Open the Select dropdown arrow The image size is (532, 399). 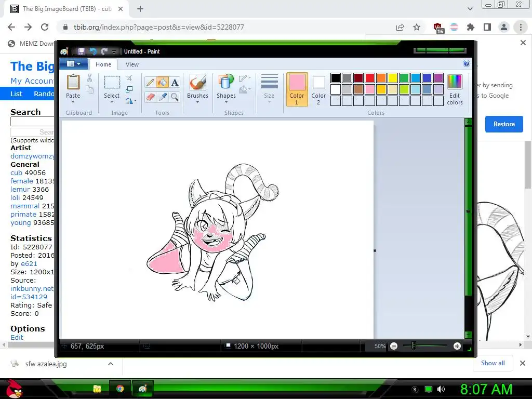(x=112, y=102)
